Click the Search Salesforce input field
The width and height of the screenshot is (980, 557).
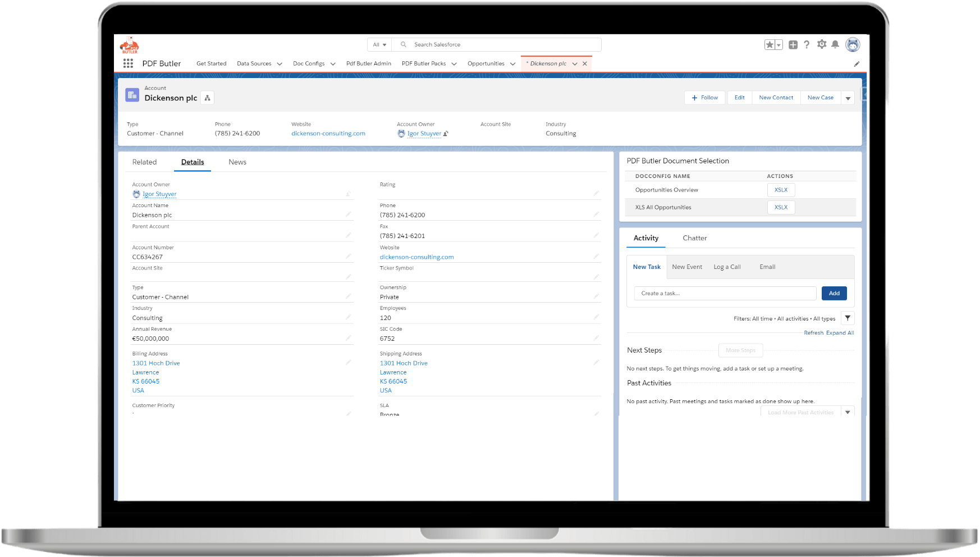[x=496, y=45]
